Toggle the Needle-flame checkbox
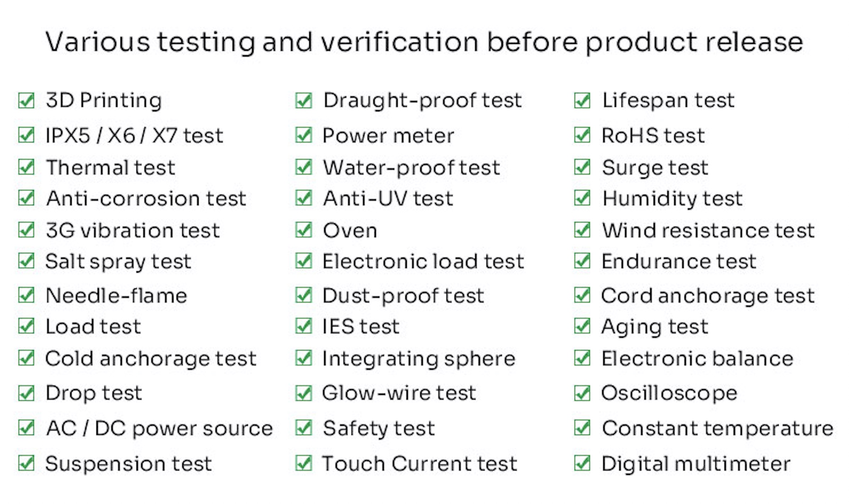This screenshot has height=504, width=849. 26,295
